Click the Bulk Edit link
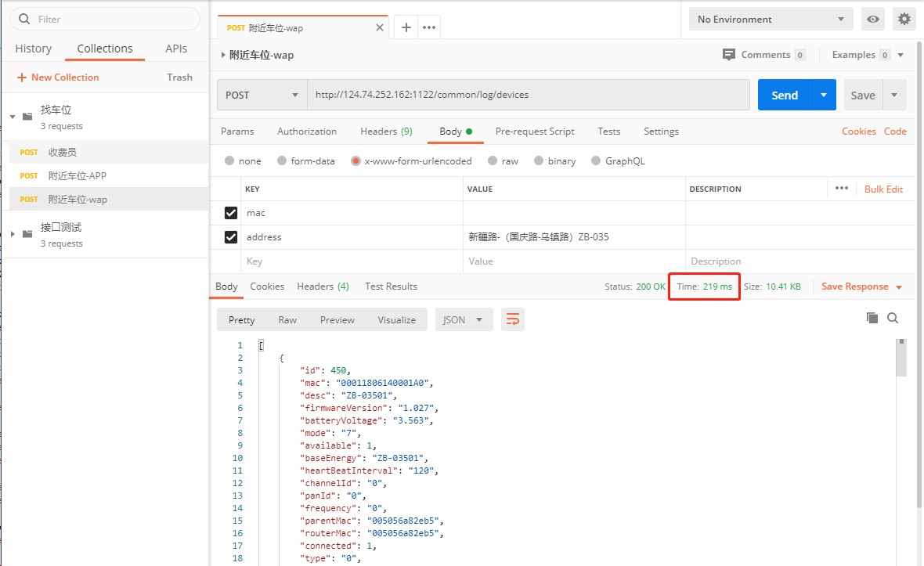Screen dimensions: 924x566 point(883,189)
